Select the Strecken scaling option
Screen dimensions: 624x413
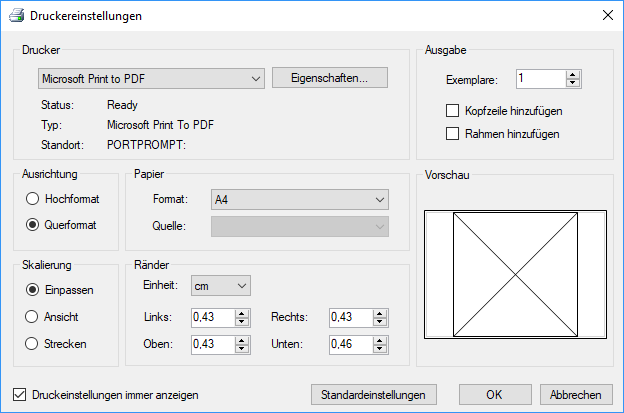(33, 344)
